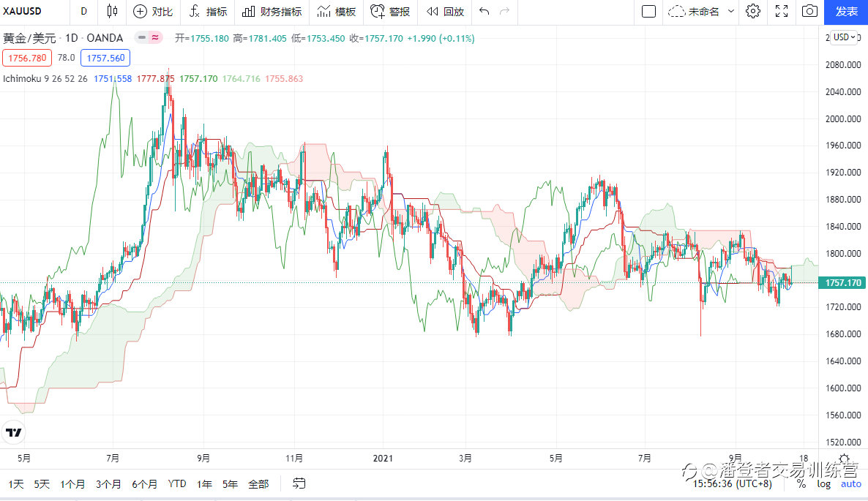Open the indicators fx menu
Screen dimensions: 868x501
(195, 11)
